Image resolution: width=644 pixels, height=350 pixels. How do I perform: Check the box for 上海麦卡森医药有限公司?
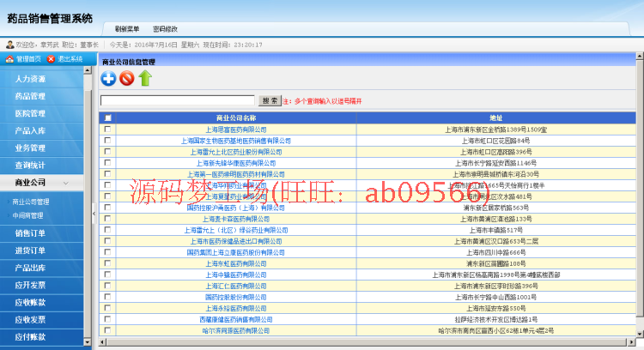[x=107, y=219]
